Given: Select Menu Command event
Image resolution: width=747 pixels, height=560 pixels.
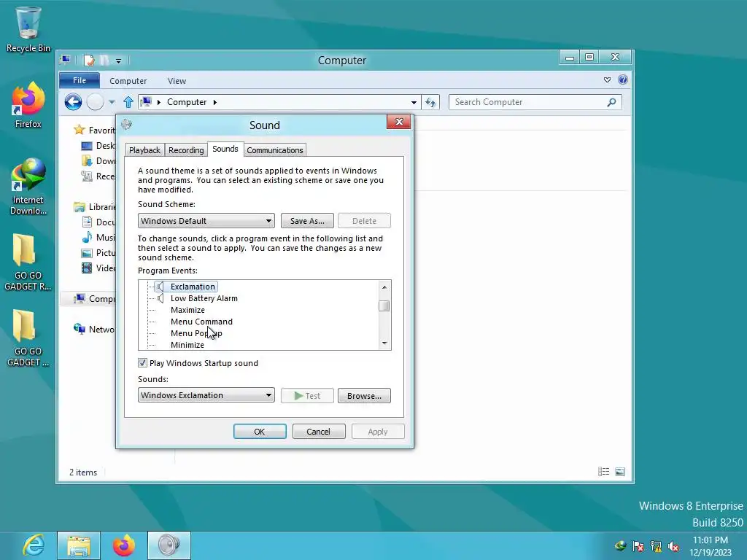Looking at the screenshot, I should [201, 322].
